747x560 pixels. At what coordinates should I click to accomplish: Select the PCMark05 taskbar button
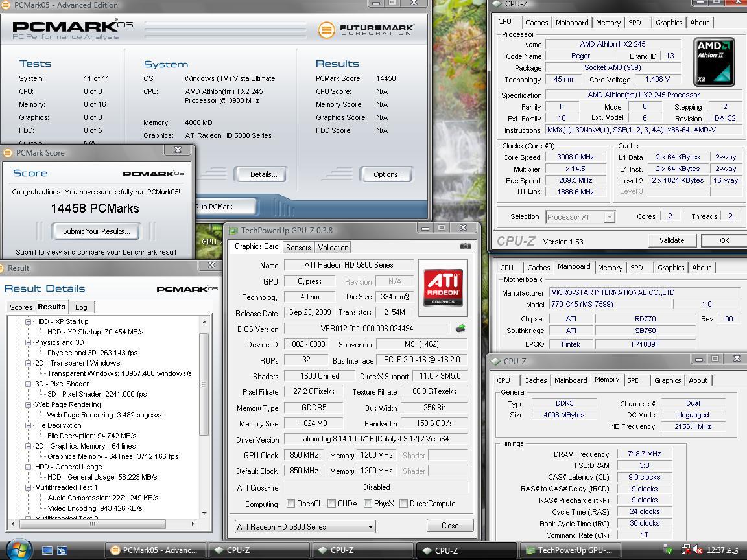[x=156, y=550]
